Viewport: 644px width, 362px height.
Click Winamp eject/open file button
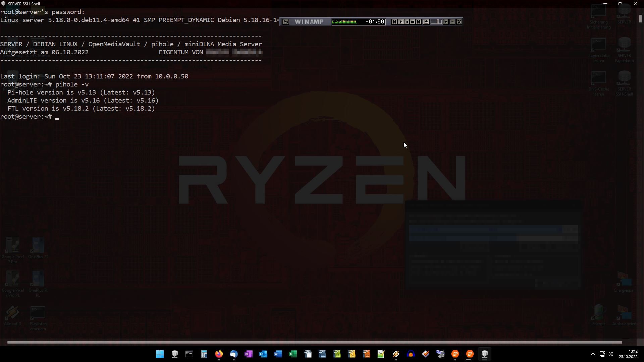[426, 22]
